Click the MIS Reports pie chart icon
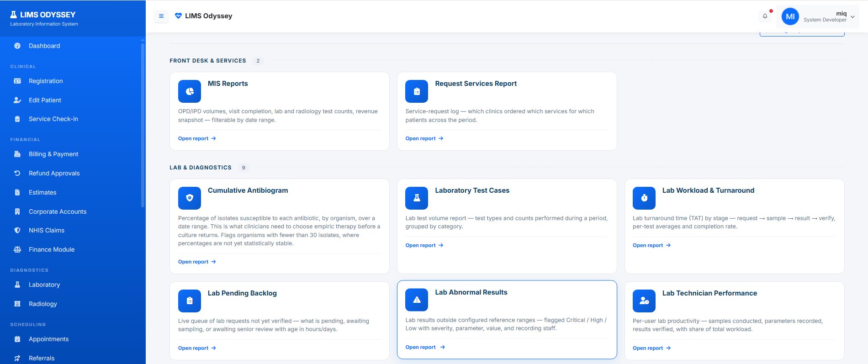 (x=190, y=91)
